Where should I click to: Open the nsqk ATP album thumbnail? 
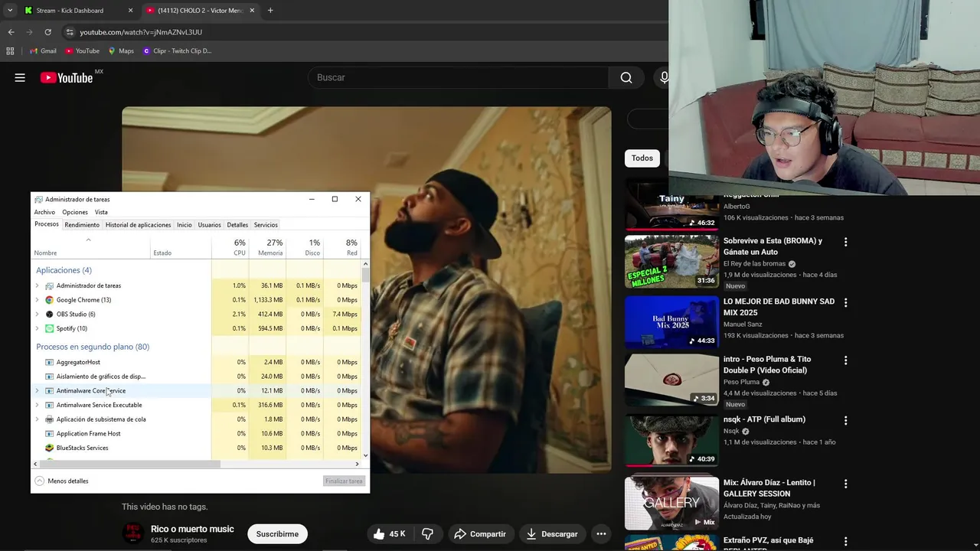pos(671,440)
